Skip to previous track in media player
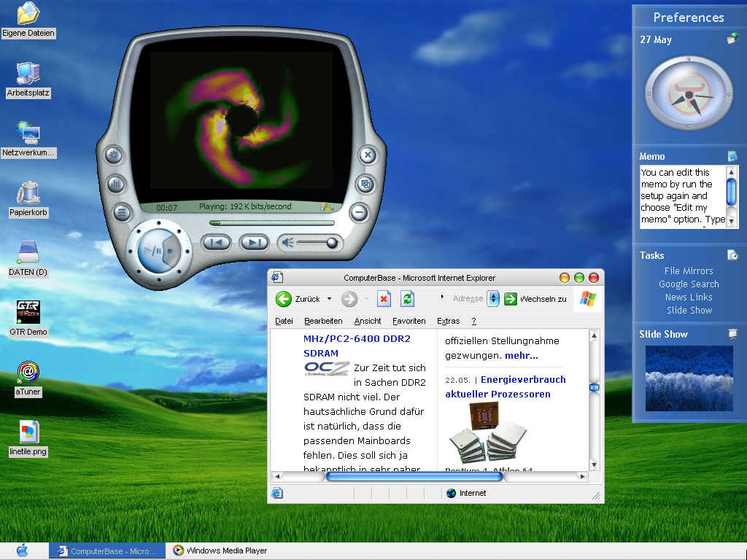This screenshot has height=560, width=747. pos(216,243)
